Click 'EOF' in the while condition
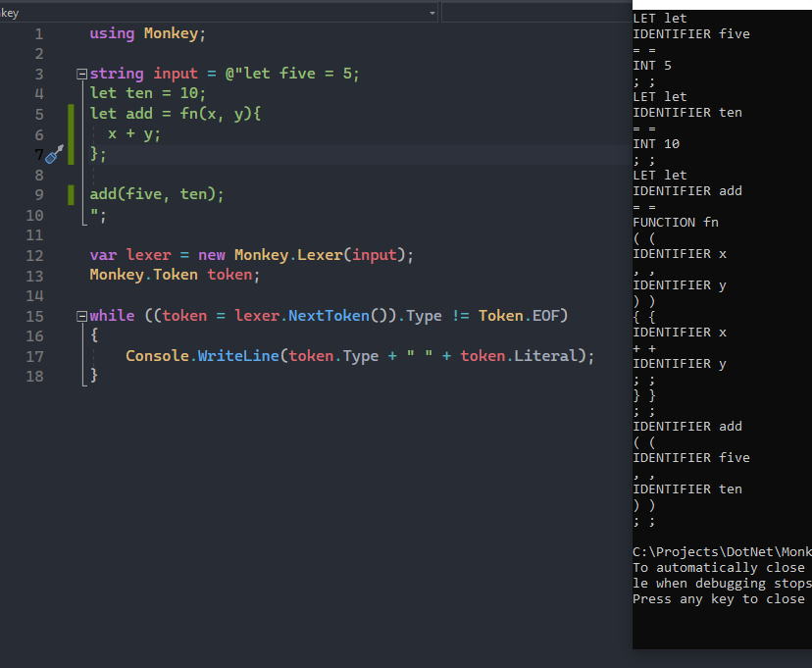The width and height of the screenshot is (812, 668). tap(546, 316)
